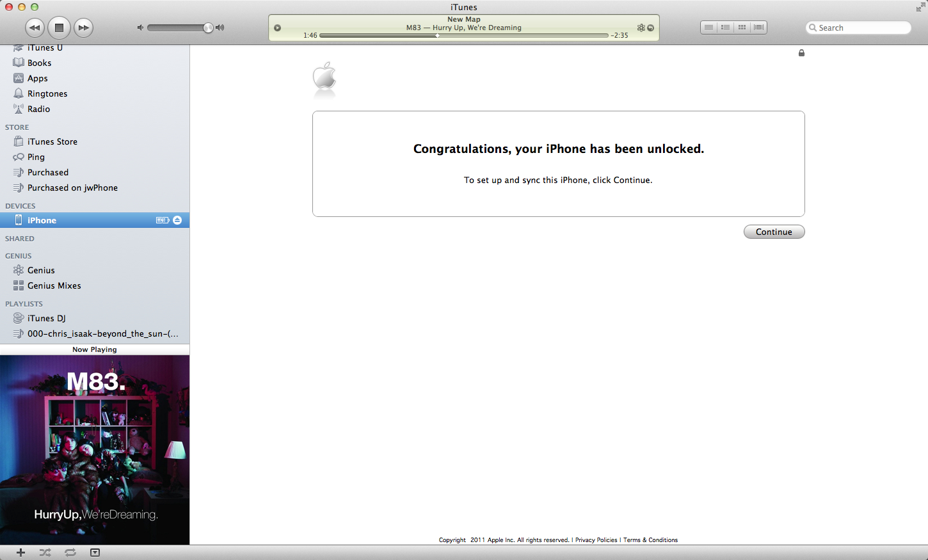Eject the iPhone
The image size is (928, 560).
tap(177, 220)
